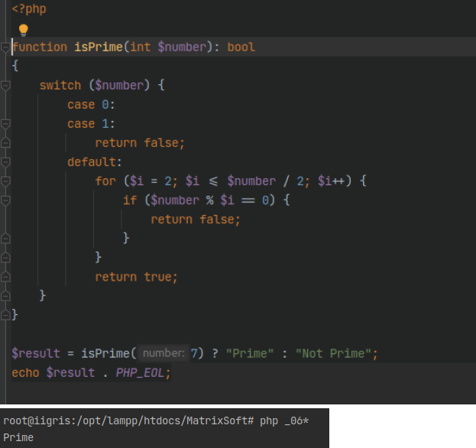
Task: Click the case 1: line
Action: pos(91,124)
